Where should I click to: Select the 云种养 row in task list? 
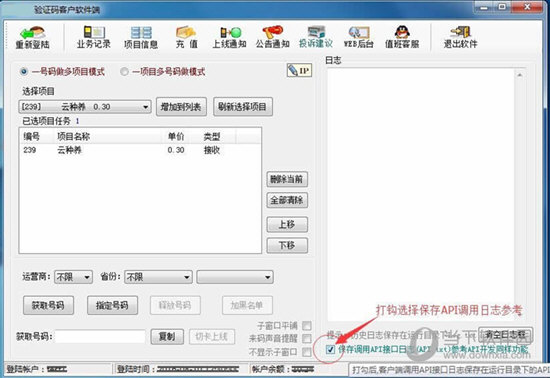[140, 150]
